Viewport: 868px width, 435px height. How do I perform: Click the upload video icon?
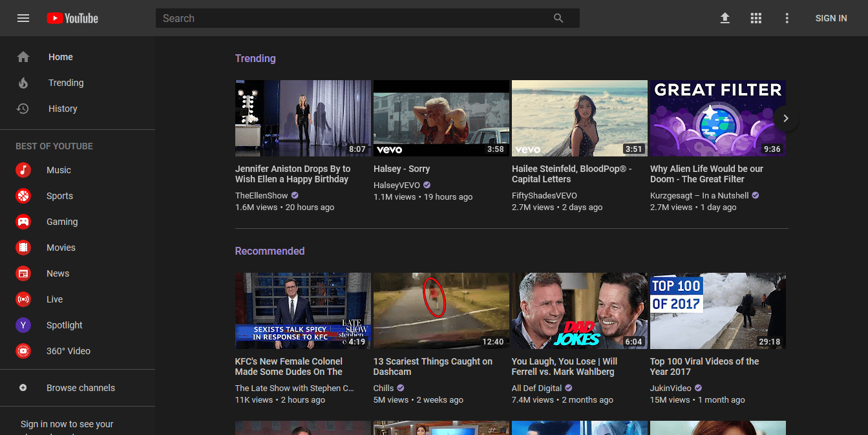(725, 18)
